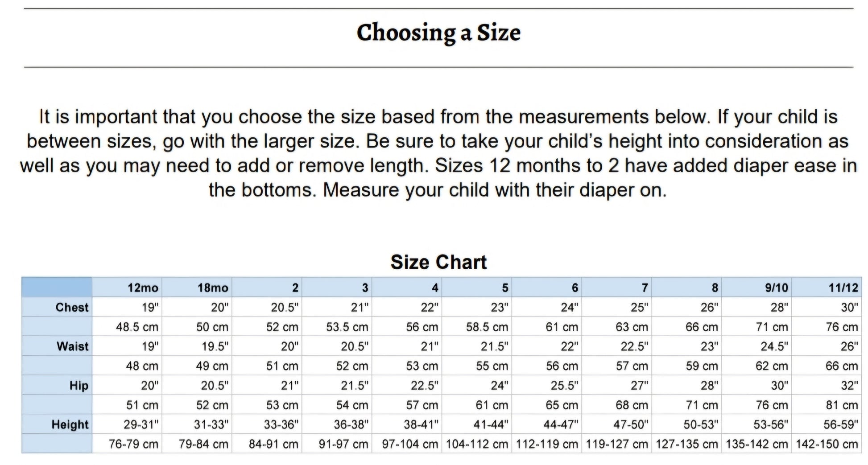
Task: Click the Waist row label
Action: (x=73, y=346)
